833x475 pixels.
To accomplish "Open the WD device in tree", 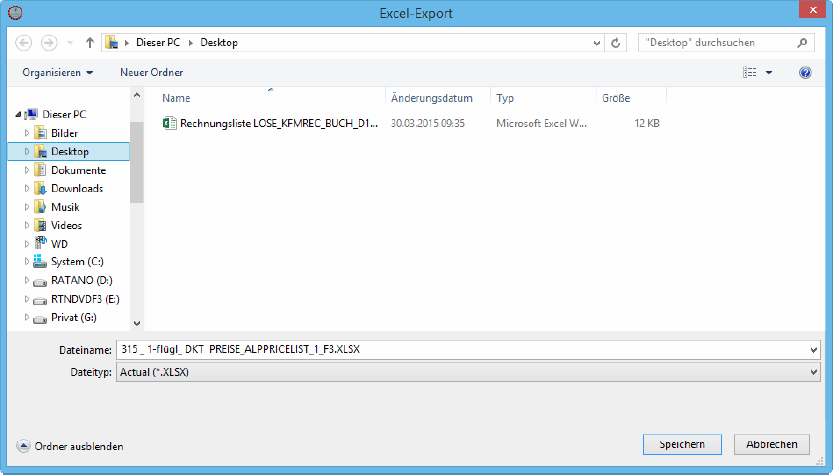I will (60, 244).
